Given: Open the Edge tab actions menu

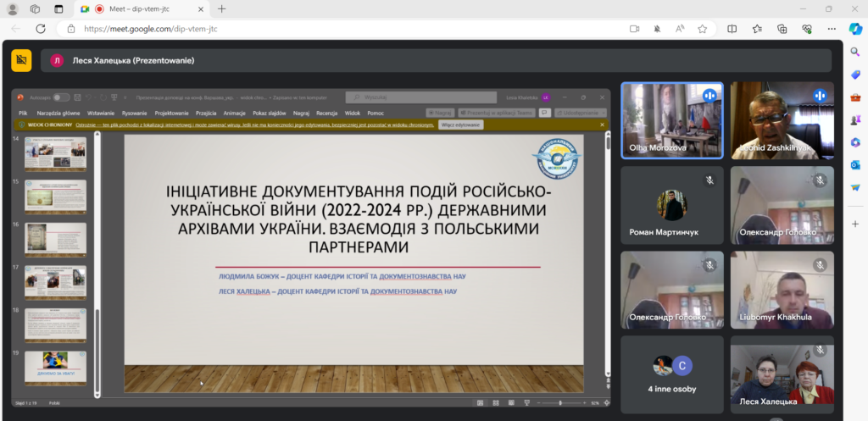Looking at the screenshot, I should (58, 8).
